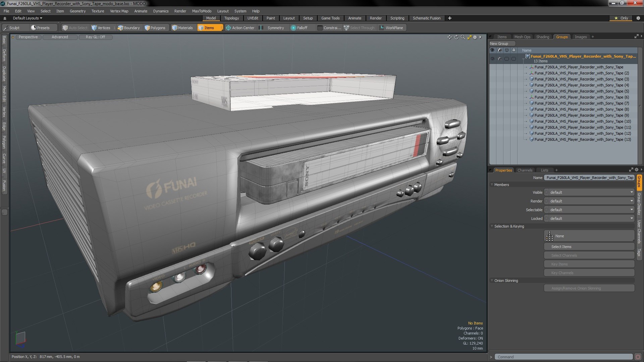Select the Sculpt tool icon
The height and width of the screenshot is (362, 644).
[x=6, y=28]
